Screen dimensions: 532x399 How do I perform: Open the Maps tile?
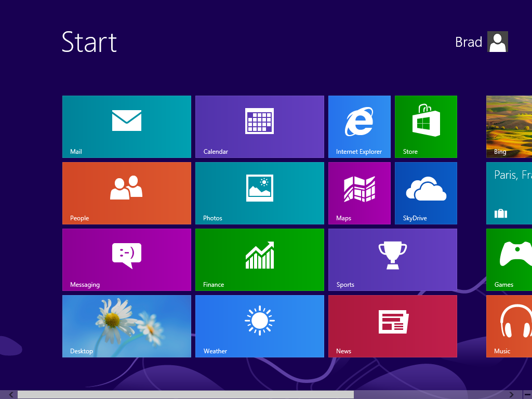click(360, 193)
